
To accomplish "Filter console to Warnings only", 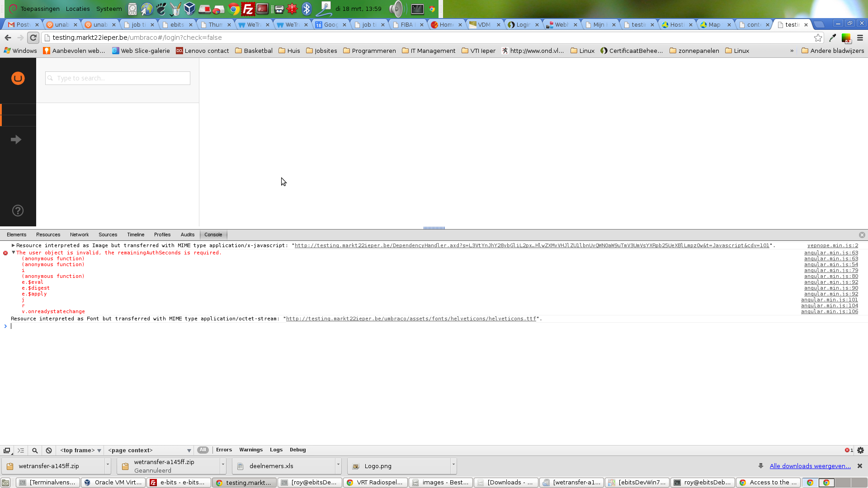I will pyautogui.click(x=250, y=450).
